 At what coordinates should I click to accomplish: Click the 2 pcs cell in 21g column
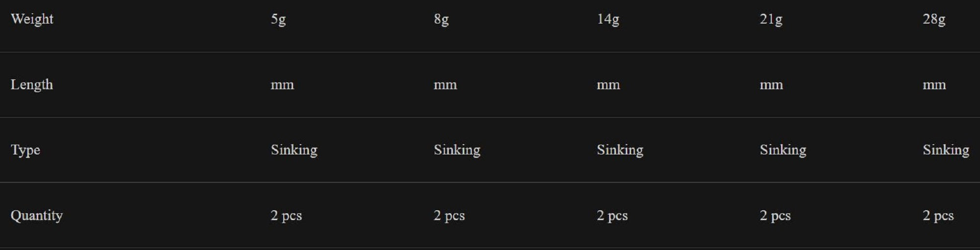(775, 215)
